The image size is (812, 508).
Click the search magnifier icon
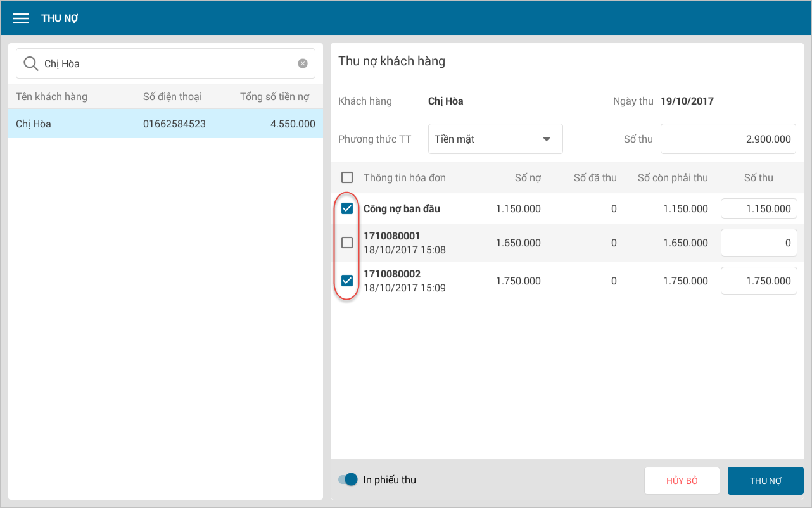tap(30, 63)
